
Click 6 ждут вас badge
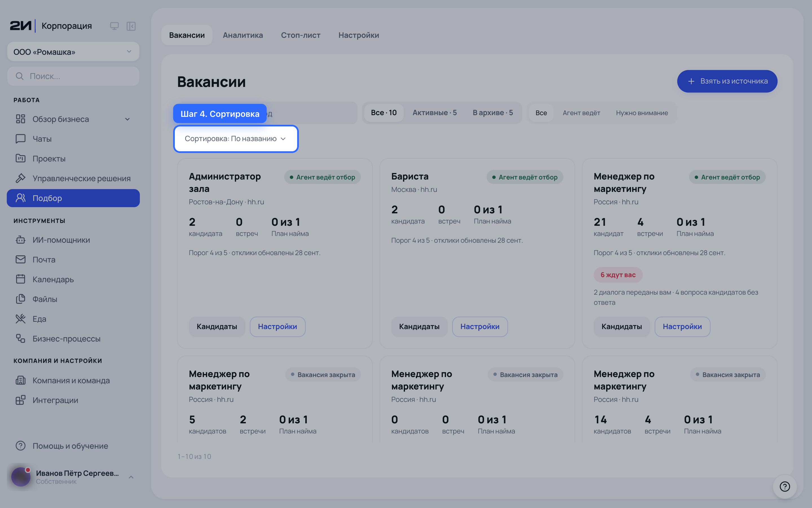click(x=618, y=275)
